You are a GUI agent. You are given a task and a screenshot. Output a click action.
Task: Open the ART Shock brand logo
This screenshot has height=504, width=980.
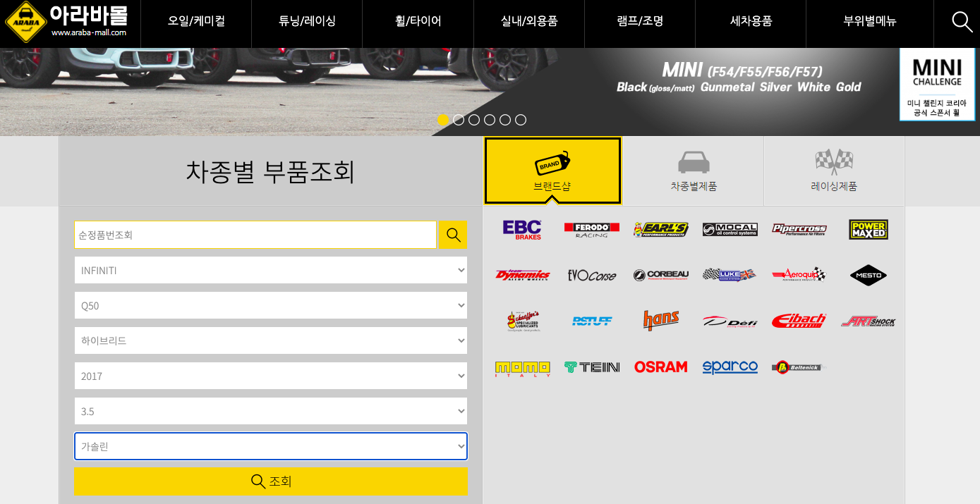click(x=869, y=321)
